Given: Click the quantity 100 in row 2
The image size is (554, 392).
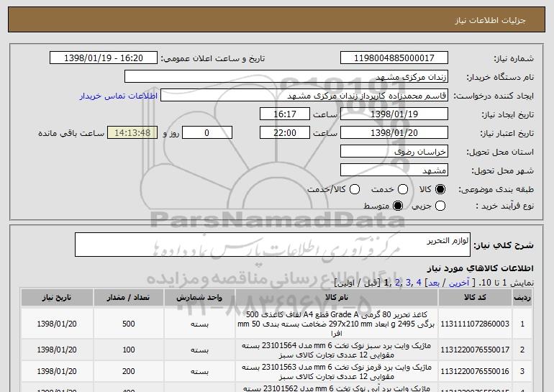Looking at the screenshot, I should point(128,350).
